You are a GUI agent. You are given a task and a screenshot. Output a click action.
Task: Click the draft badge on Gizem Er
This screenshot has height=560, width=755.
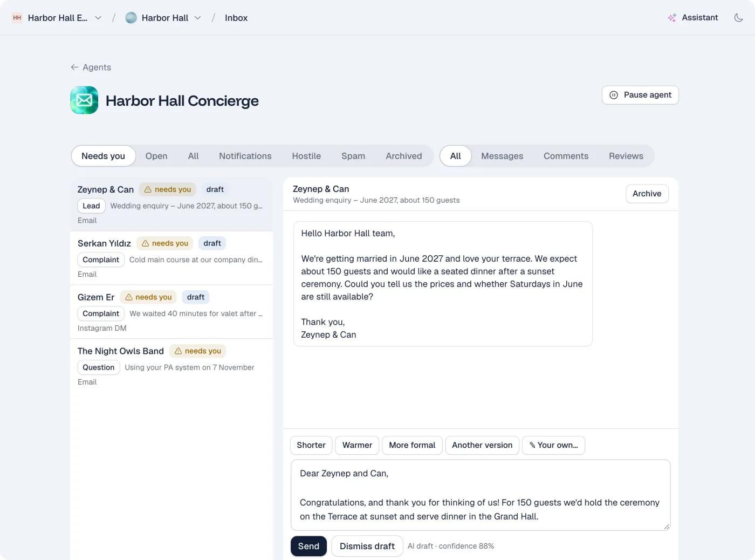[196, 297]
